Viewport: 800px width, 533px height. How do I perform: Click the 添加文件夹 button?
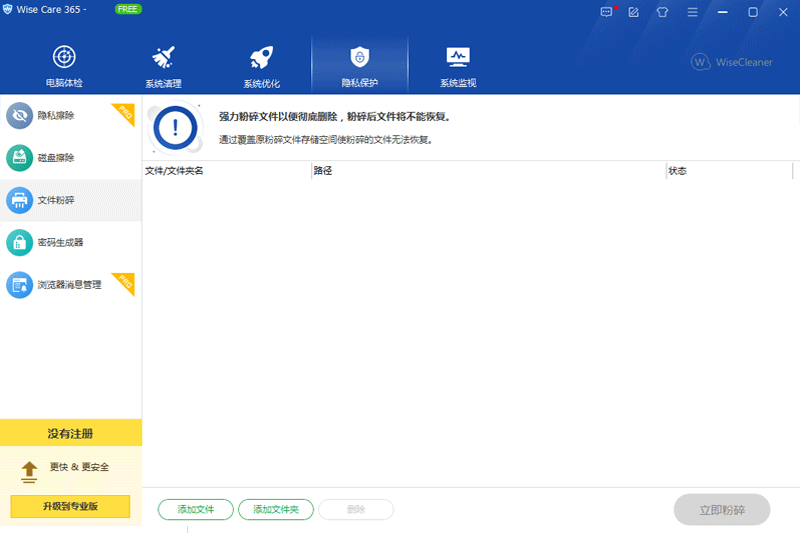point(276,510)
